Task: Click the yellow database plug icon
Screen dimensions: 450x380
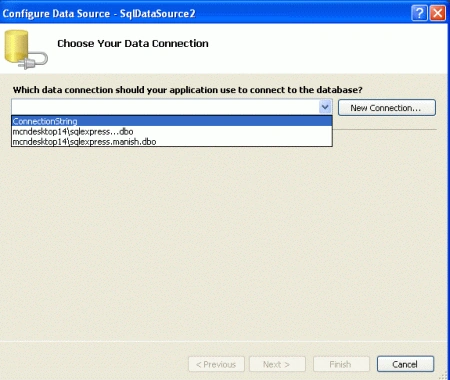Action: click(26, 49)
